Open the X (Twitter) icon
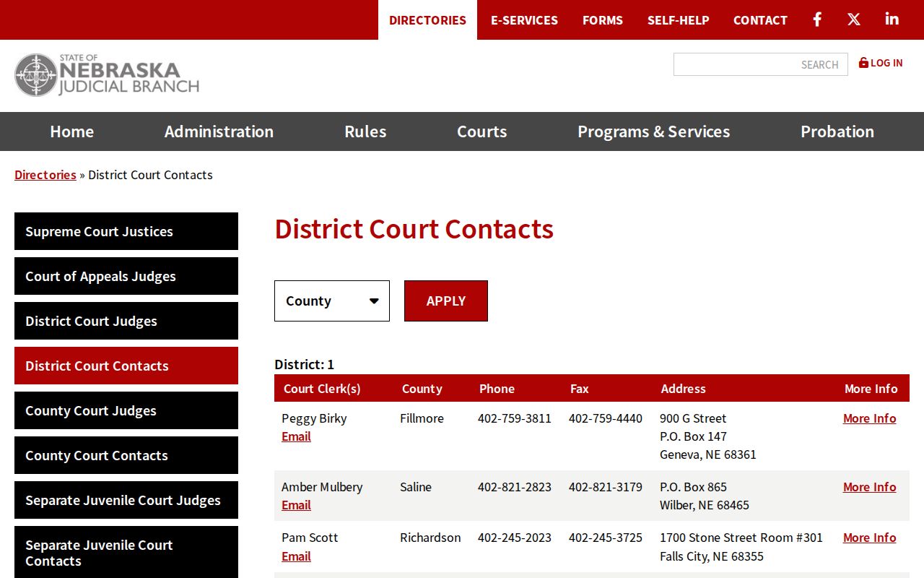 point(854,20)
